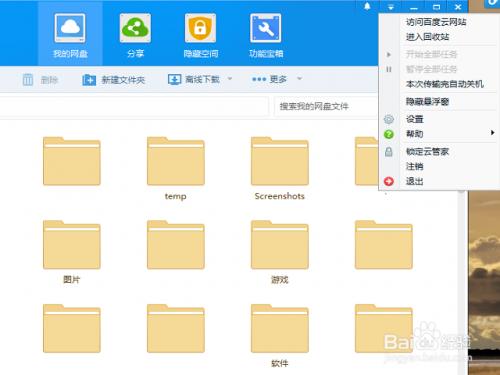Click 新建文件夹 new folder button
This screenshot has height=375, width=500.
(114, 80)
